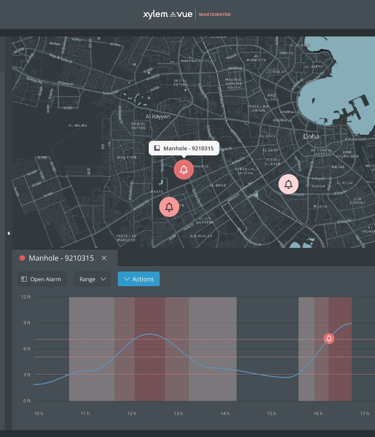
Task: Click the salmon alarm bell marker south of the manhole
Action: coord(169,207)
